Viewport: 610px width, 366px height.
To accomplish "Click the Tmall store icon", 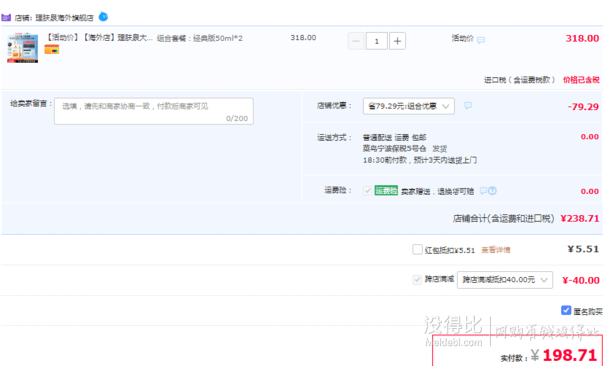I will pos(6,18).
